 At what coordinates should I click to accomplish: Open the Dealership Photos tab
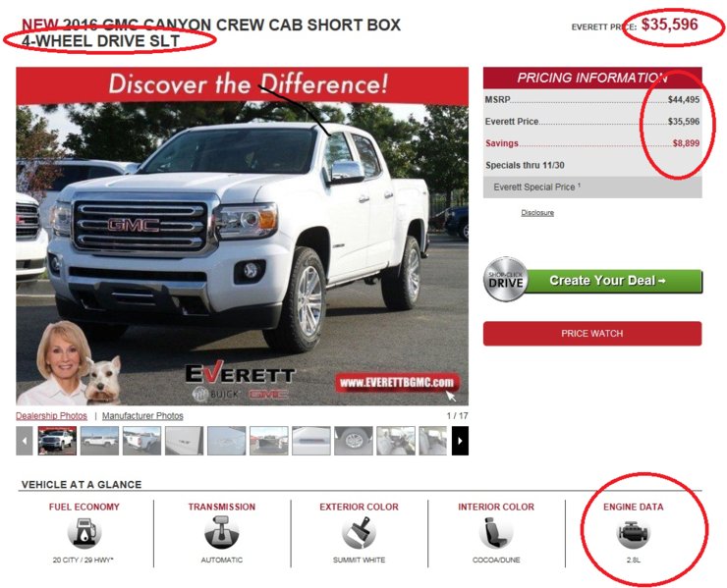point(51,415)
